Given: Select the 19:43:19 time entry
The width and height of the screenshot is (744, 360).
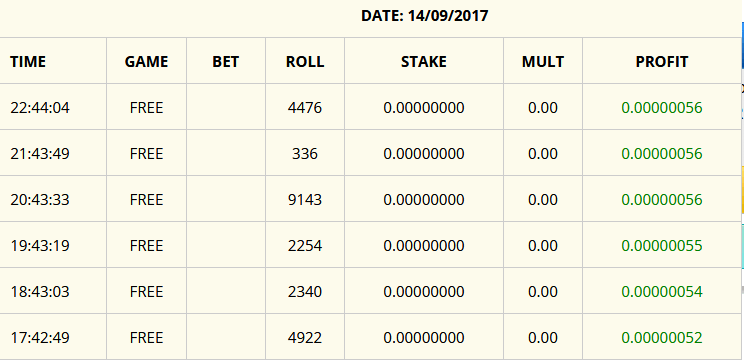Looking at the screenshot, I should coord(40,246).
